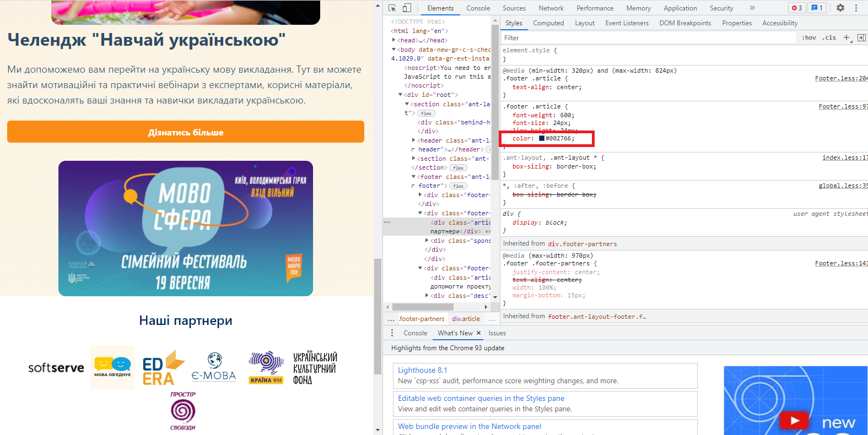Collapse the footer class ant-layout node

point(414,177)
